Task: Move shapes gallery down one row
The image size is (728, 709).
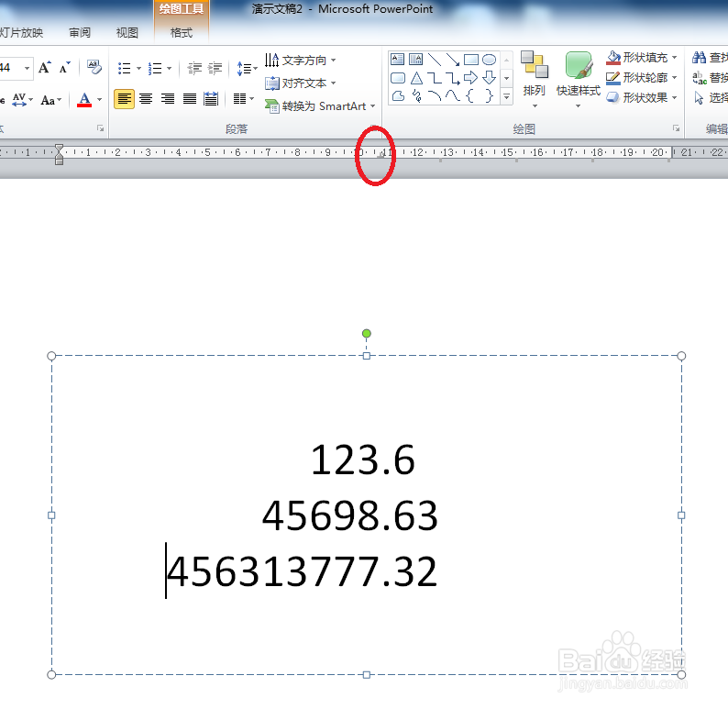Action: [506, 78]
